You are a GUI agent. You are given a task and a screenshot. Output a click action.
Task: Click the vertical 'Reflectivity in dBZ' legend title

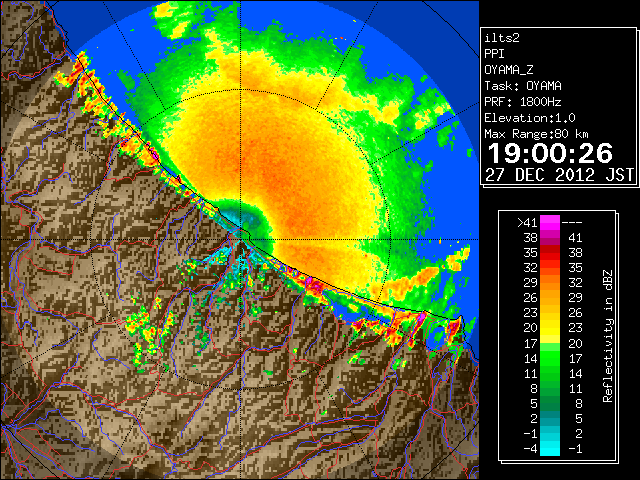click(608, 336)
